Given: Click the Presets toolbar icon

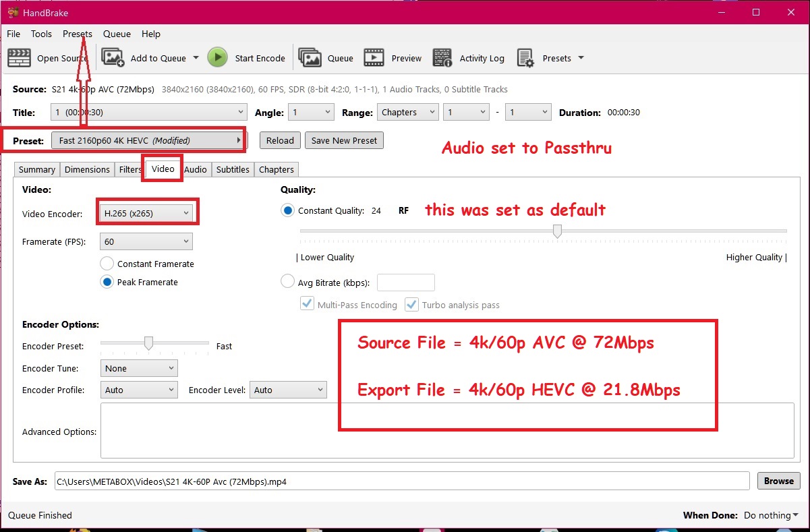Looking at the screenshot, I should click(x=525, y=58).
